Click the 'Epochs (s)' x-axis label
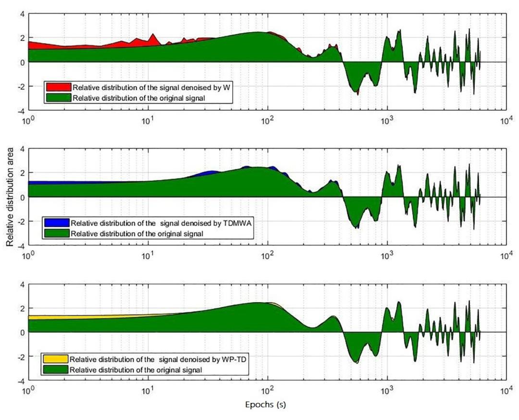The width and height of the screenshot is (519, 420). coord(265,404)
